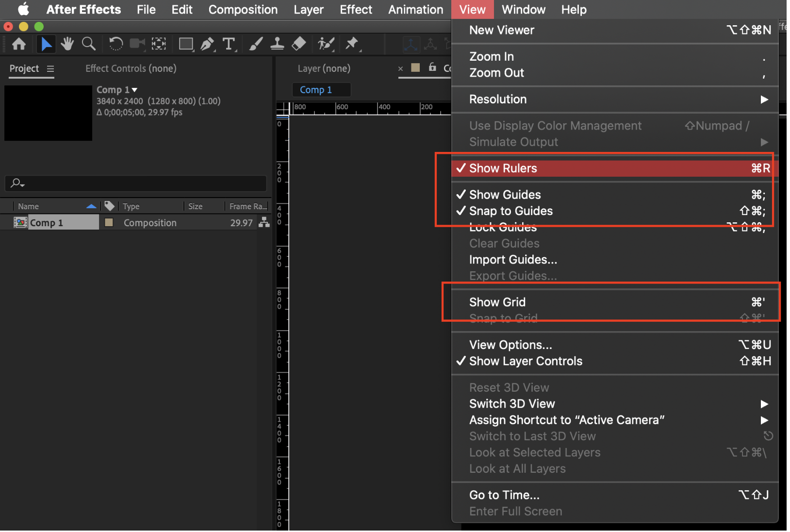Open the After Effects app menu
Viewport: 790px width, 532px height.
(83, 9)
